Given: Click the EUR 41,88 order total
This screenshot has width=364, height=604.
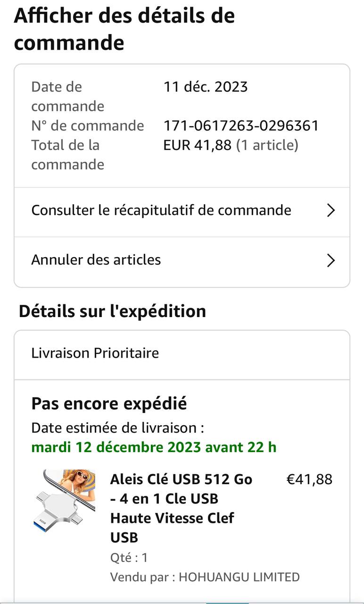Looking at the screenshot, I should pyautogui.click(x=197, y=145).
